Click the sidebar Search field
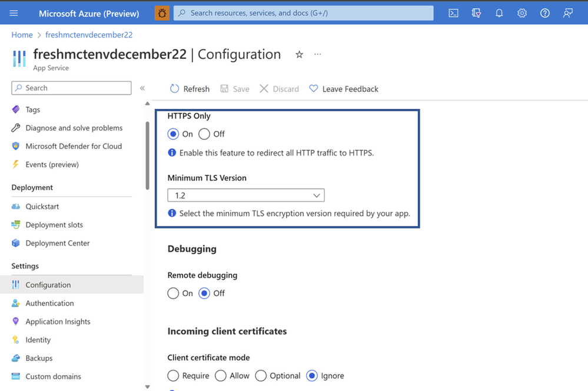The height and width of the screenshot is (391, 588). click(71, 88)
